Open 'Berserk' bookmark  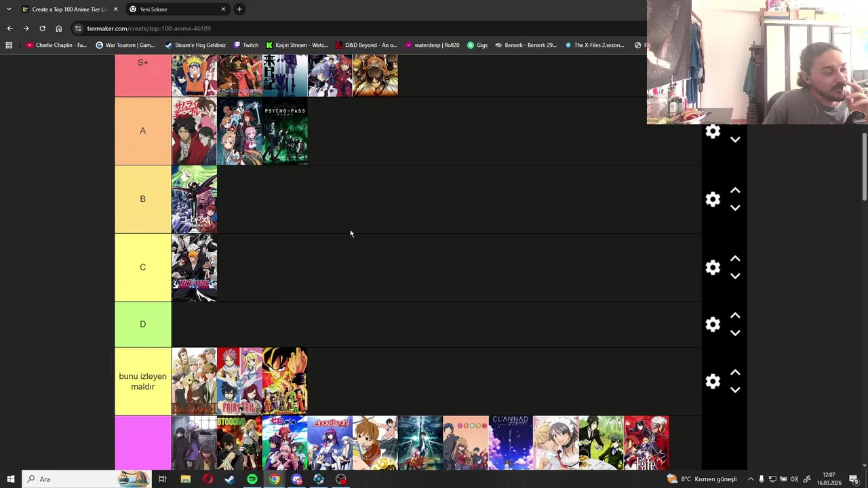coord(526,45)
